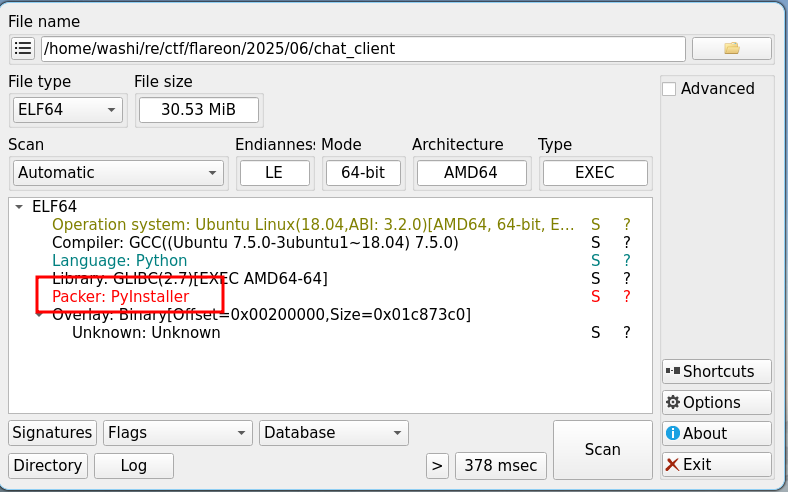788x492 pixels.
Task: Open the File type ELF64 dropdown
Action: (x=68, y=109)
